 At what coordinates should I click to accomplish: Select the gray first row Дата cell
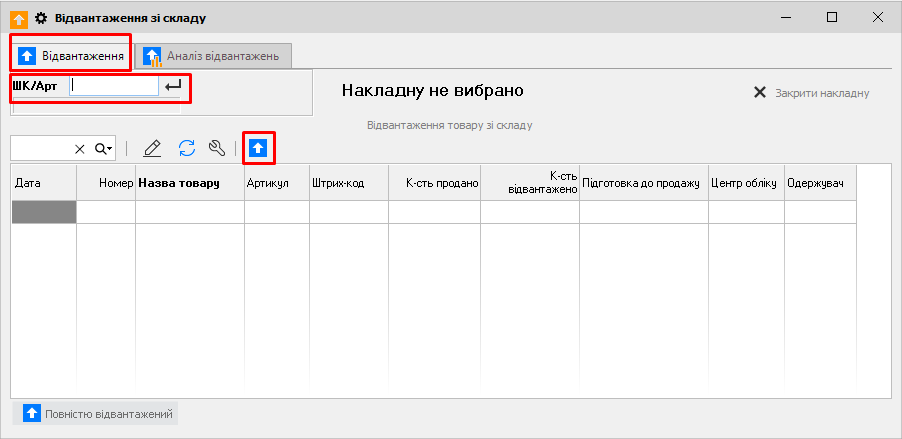click(x=44, y=212)
